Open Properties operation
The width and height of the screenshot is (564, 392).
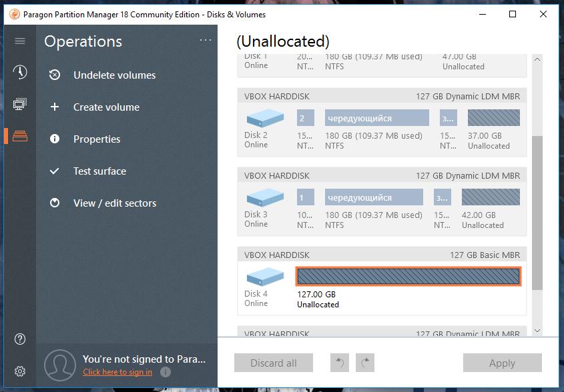click(x=97, y=139)
